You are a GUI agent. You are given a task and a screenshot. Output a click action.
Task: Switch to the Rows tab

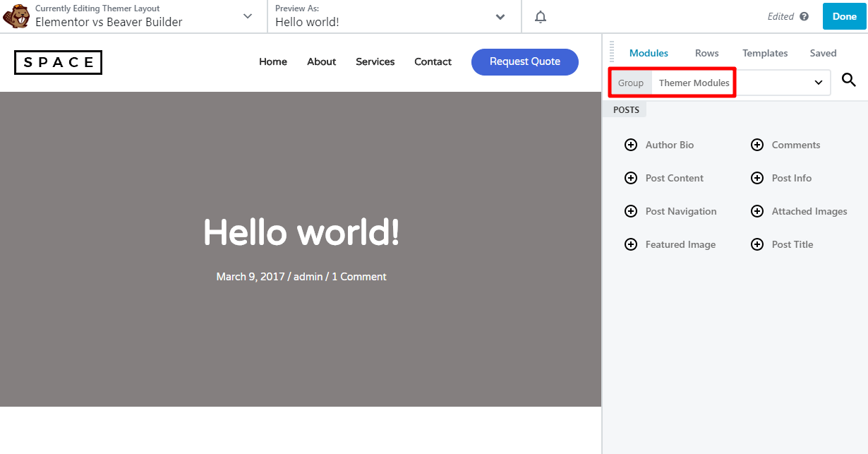tap(706, 53)
